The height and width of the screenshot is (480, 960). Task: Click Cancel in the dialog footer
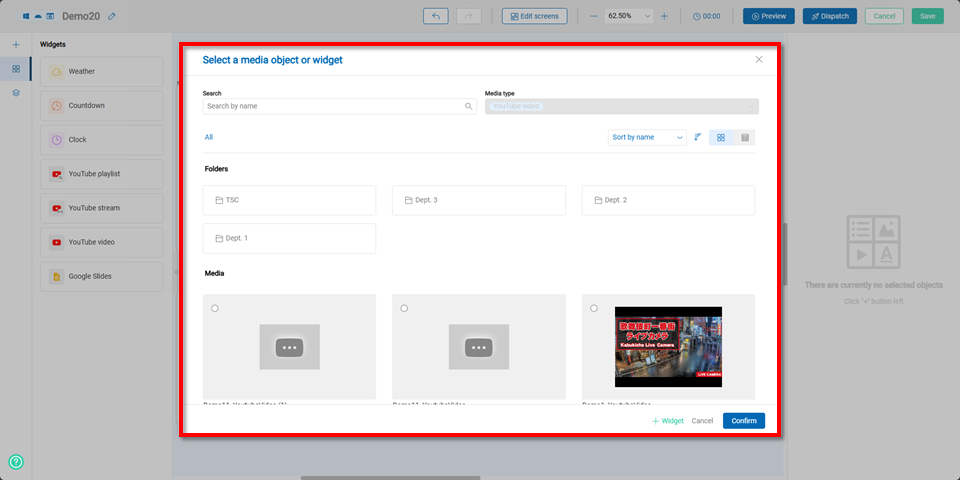point(702,421)
